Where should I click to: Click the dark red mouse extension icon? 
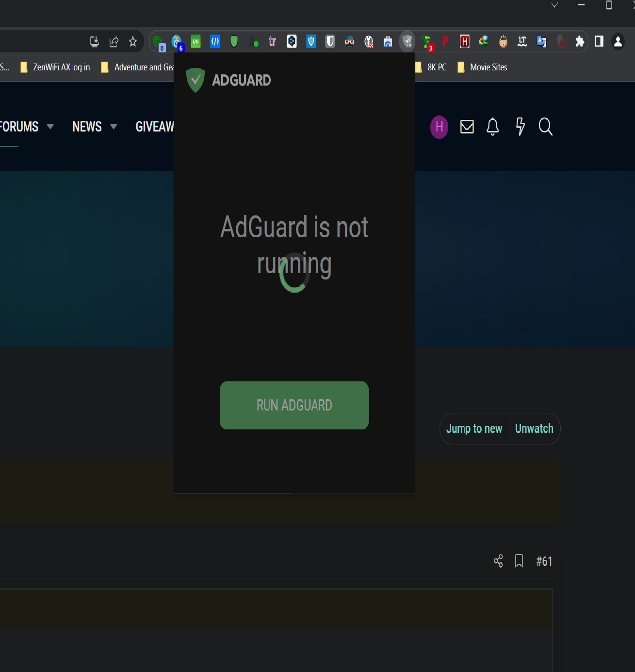click(561, 42)
